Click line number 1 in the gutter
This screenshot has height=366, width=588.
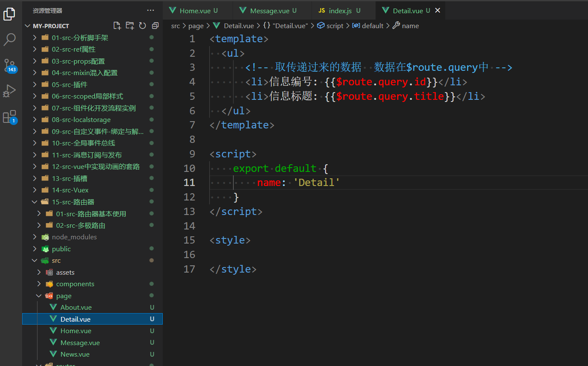[192, 39]
